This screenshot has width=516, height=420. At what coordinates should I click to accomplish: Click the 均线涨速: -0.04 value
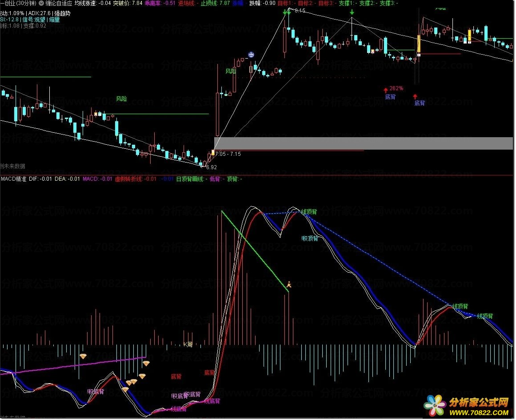click(93, 3)
